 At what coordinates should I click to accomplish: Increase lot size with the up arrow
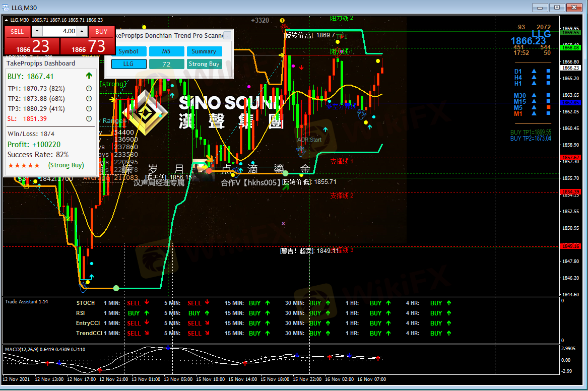pyautogui.click(x=82, y=31)
